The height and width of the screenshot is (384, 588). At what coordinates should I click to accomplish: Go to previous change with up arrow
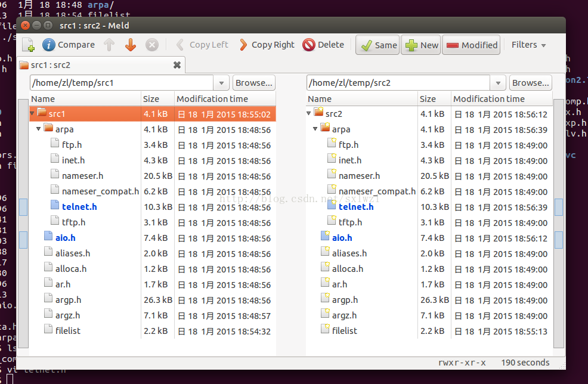(x=109, y=45)
